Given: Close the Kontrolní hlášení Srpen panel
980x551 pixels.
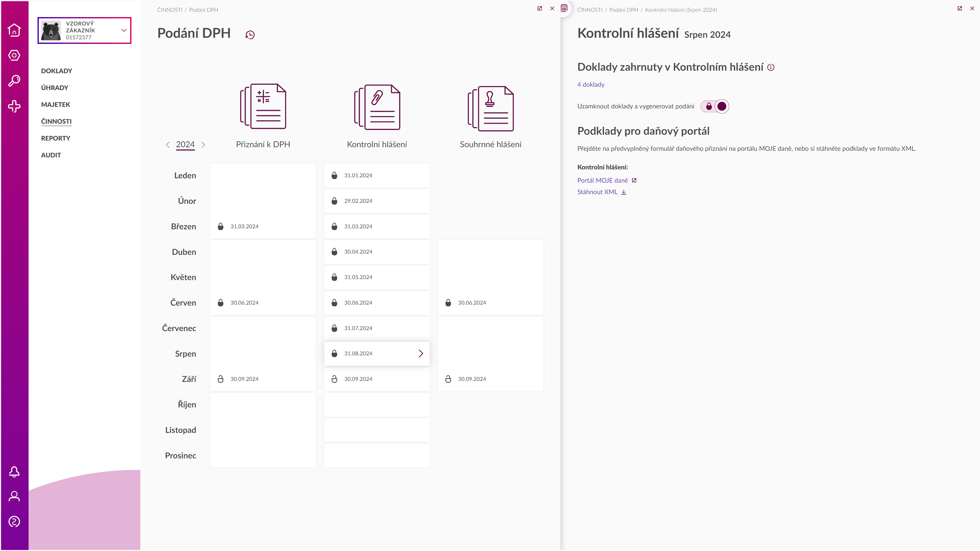Looking at the screenshot, I should (x=972, y=8).
